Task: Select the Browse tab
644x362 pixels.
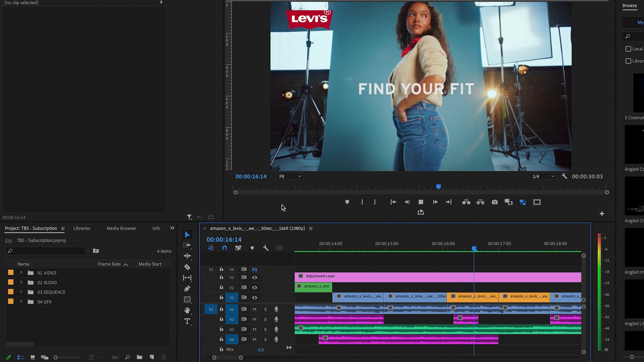Action: click(630, 5)
